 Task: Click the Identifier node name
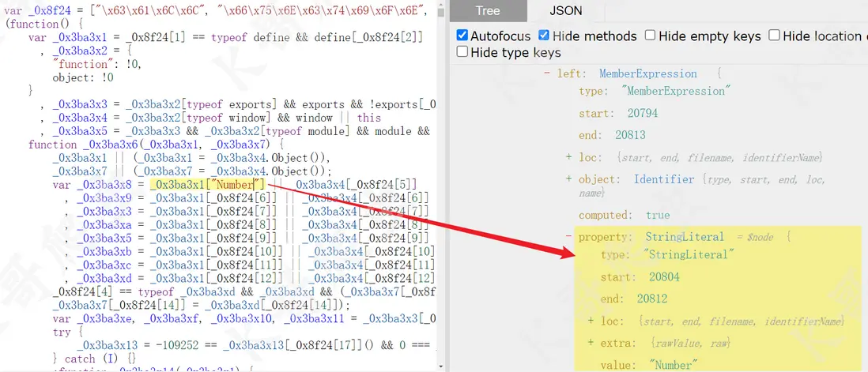pos(664,179)
